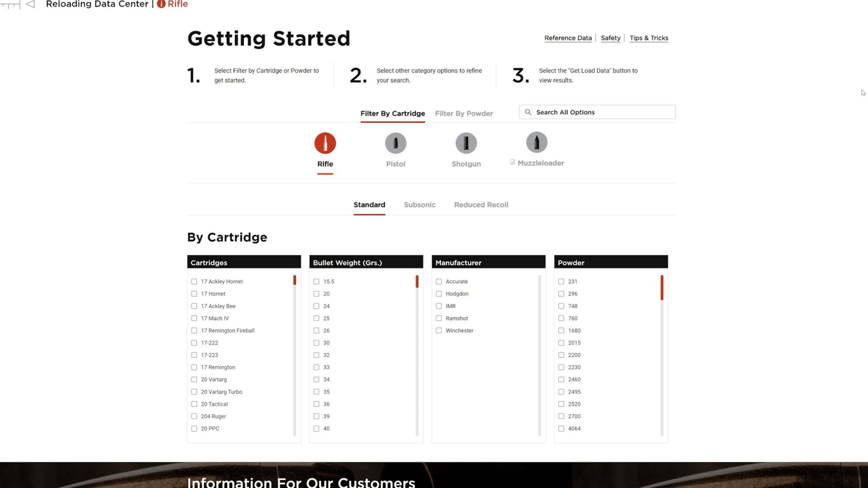Click the Powder list scrollbar thumb
The width and height of the screenshot is (868, 488).
coord(662,288)
